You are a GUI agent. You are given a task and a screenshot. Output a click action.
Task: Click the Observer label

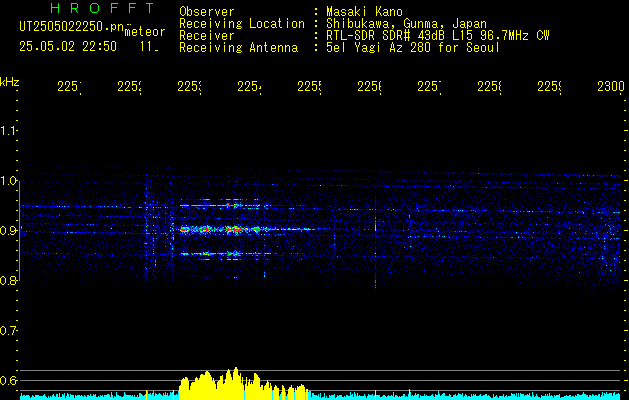pyautogui.click(x=207, y=11)
